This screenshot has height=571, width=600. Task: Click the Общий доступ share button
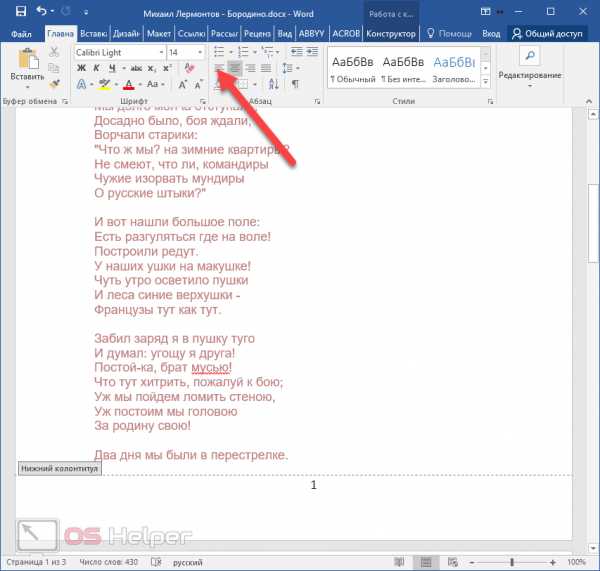point(547,34)
